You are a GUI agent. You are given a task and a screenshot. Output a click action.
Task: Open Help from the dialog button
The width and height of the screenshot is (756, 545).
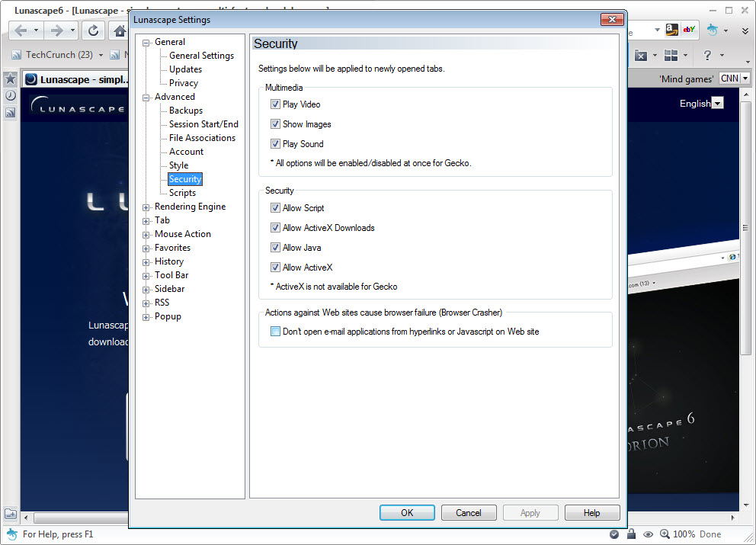(592, 513)
